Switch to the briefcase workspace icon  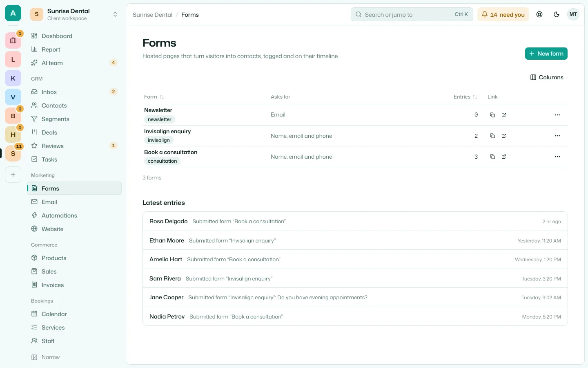[13, 40]
